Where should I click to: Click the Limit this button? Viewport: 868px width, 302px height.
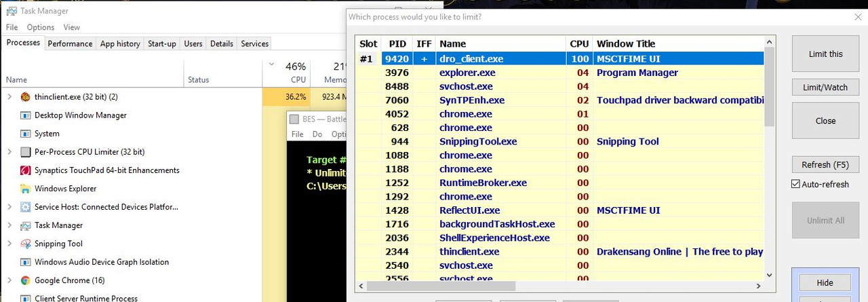tap(826, 54)
